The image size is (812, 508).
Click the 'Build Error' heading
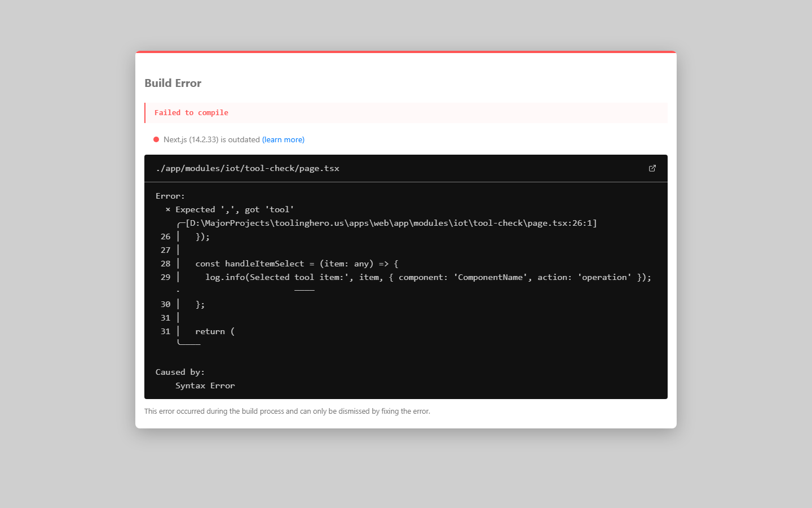click(x=173, y=83)
